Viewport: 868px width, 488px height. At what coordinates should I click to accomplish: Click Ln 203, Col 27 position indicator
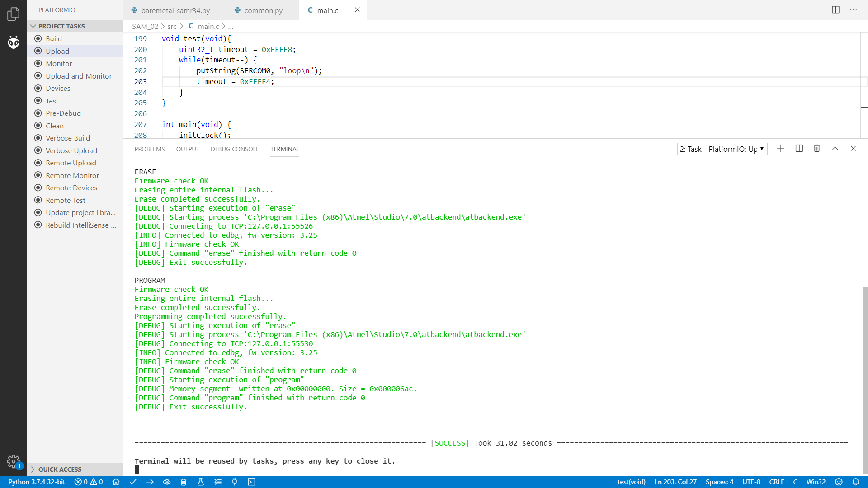(x=675, y=482)
